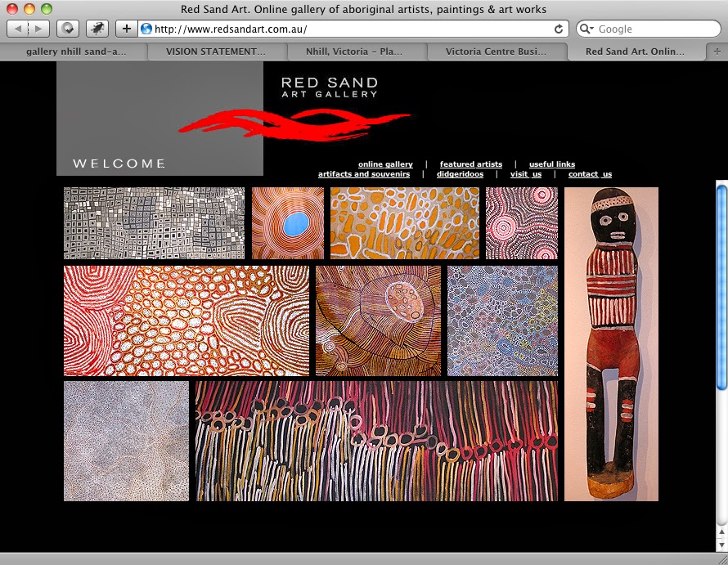Click the URL address field
728x565 pixels.
pos(353,29)
